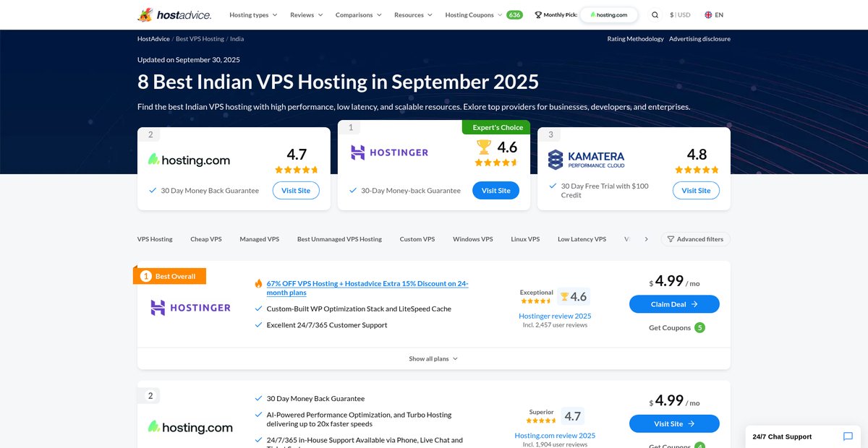The width and height of the screenshot is (868, 448).
Task: Open the Hosting.com review 2025 link
Action: tap(555, 436)
